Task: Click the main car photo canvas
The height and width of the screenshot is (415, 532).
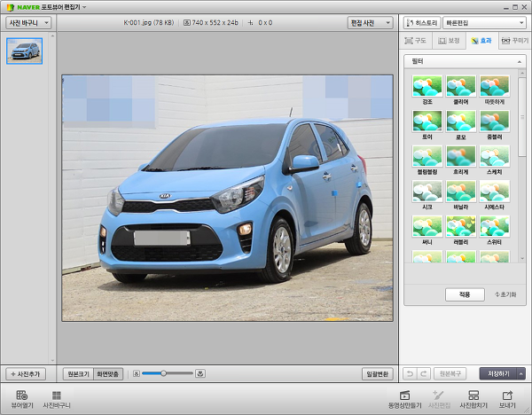Action: coord(227,198)
